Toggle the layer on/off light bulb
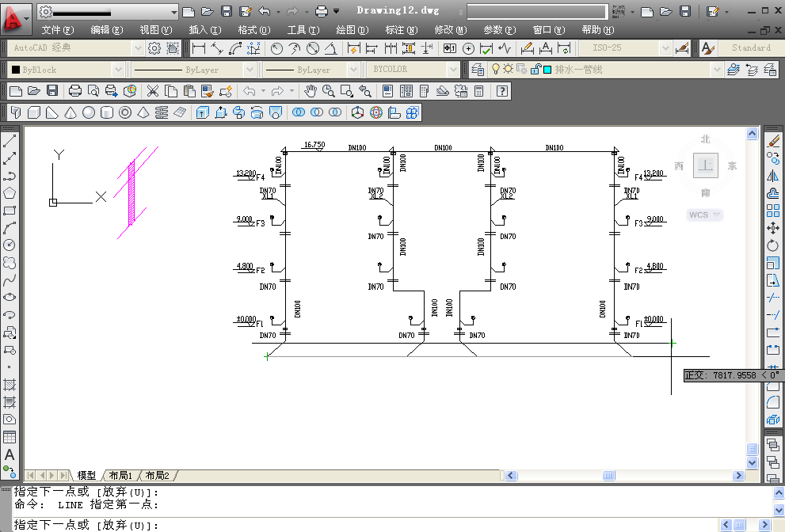The height and width of the screenshot is (532, 785). tap(496, 69)
